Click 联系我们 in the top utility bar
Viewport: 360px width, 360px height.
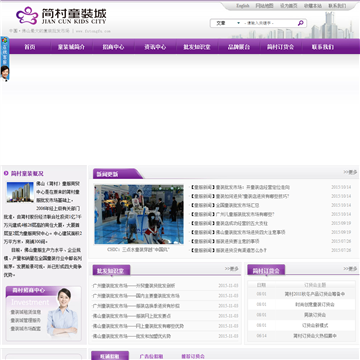click(337, 6)
